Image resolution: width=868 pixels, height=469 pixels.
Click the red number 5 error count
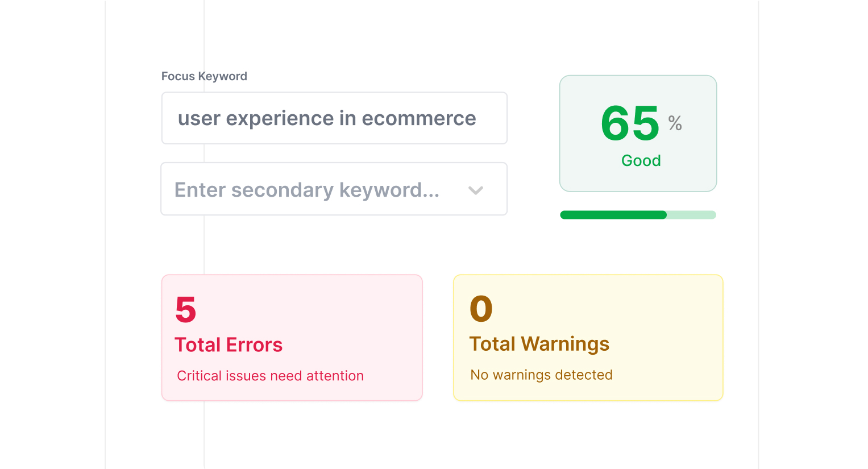coord(186,310)
